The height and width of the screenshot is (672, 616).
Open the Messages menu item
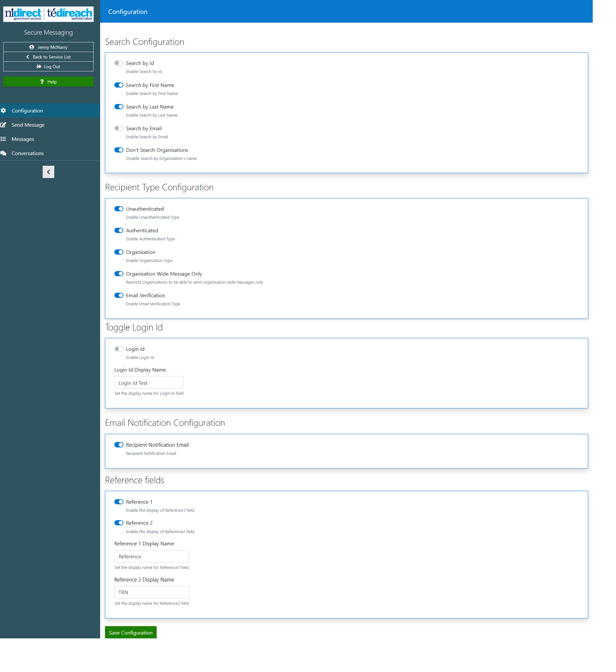coord(23,139)
